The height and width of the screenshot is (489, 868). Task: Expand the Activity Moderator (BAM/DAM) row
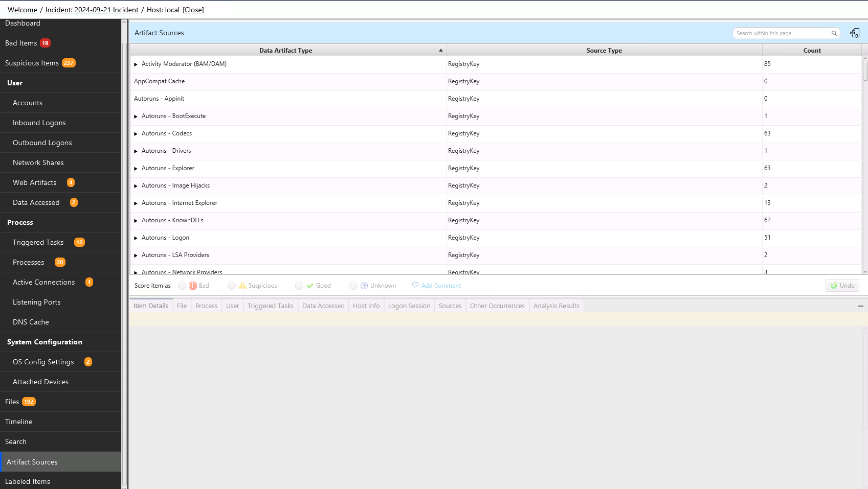tap(136, 64)
